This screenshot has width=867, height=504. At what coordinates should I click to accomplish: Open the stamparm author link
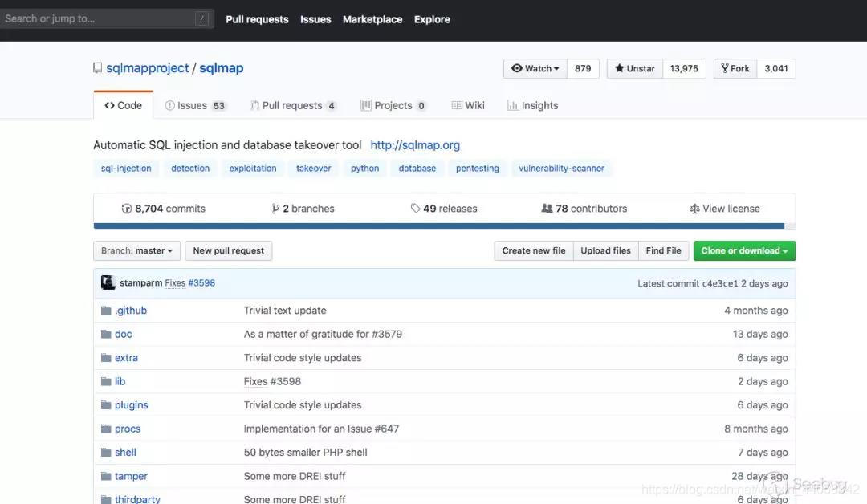(141, 283)
